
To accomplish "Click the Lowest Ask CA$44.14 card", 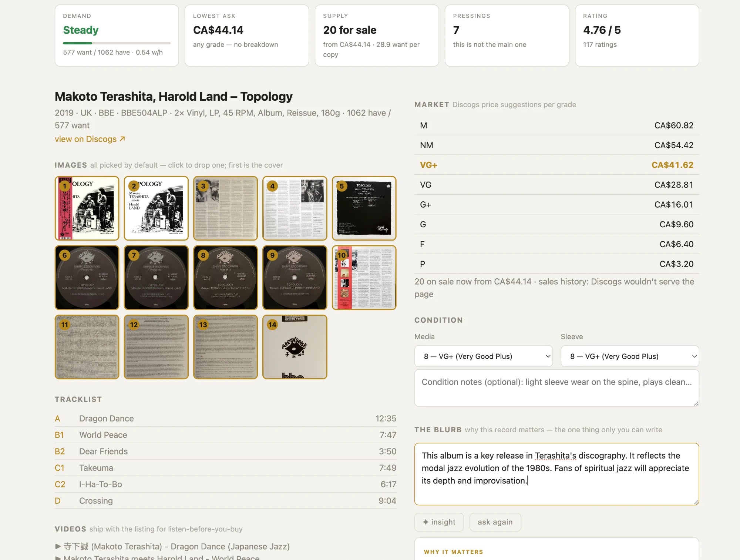I will [x=247, y=36].
